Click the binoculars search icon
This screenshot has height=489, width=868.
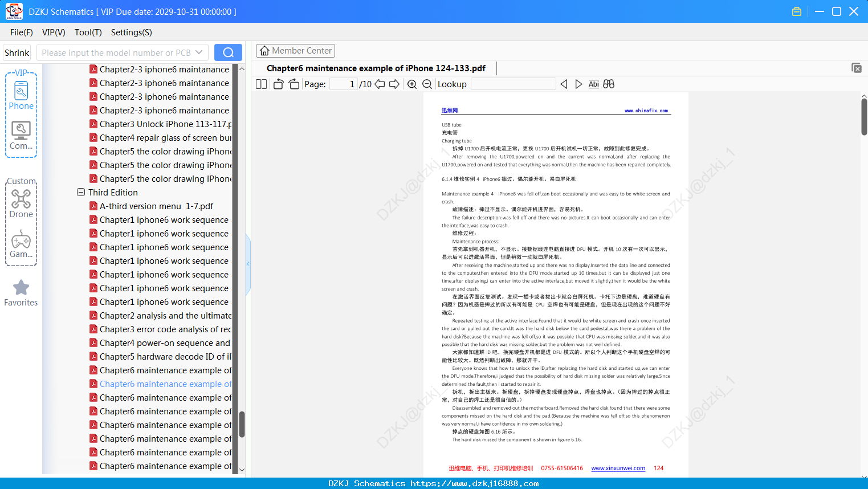[609, 84]
